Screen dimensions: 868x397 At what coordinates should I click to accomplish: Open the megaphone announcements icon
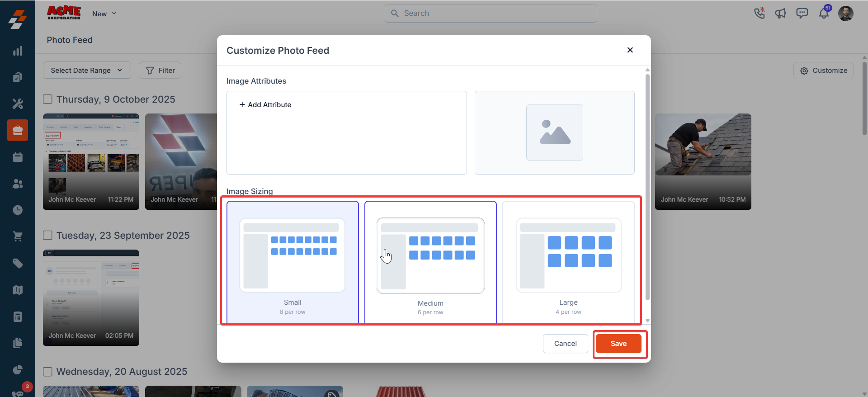(780, 14)
